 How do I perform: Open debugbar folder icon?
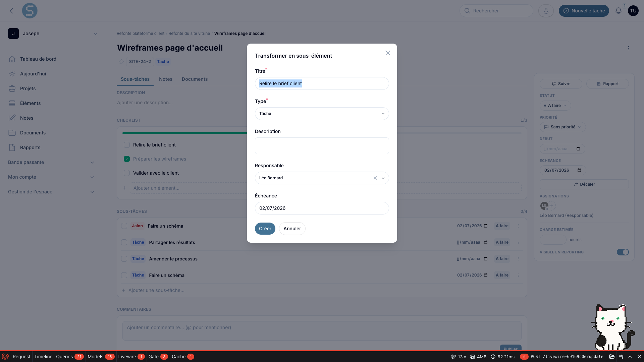pos(612,357)
